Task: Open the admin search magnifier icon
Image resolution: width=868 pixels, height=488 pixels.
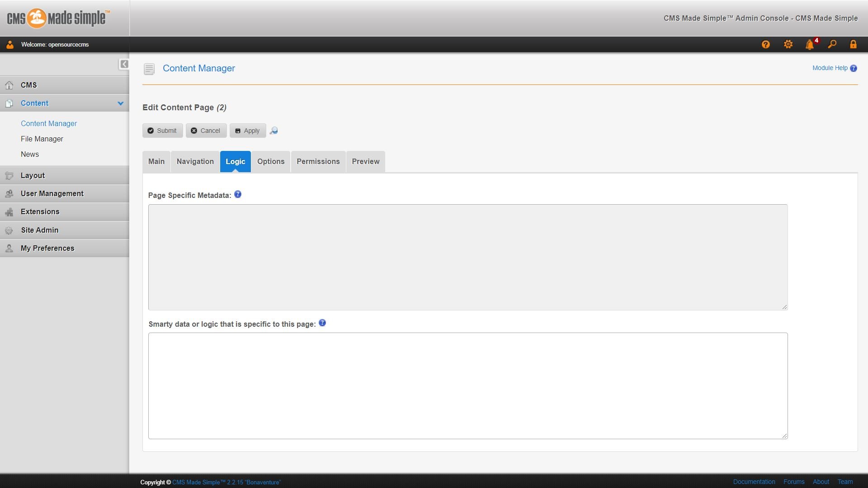Action: (832, 44)
